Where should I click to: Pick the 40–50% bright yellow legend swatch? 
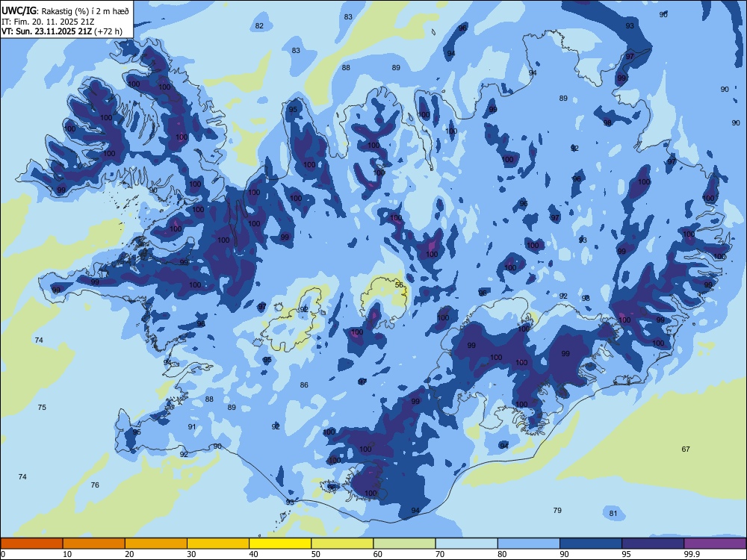coord(280,544)
